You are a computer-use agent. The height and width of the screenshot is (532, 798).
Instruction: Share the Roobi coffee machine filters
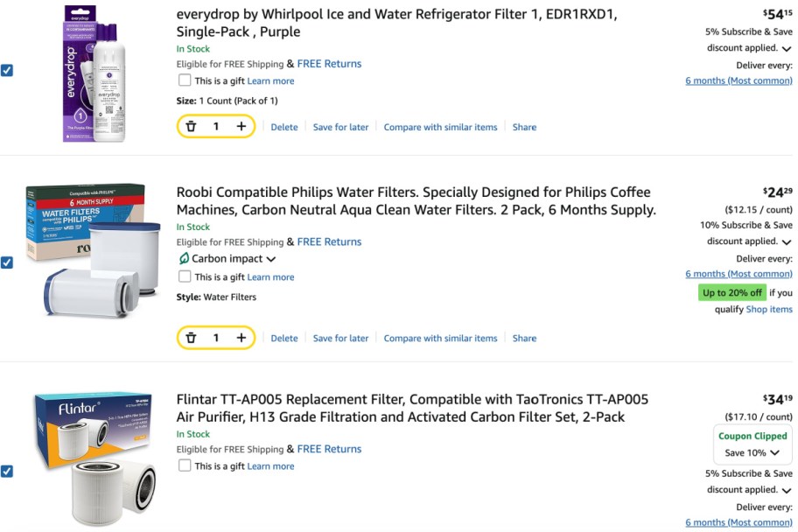[523, 337]
